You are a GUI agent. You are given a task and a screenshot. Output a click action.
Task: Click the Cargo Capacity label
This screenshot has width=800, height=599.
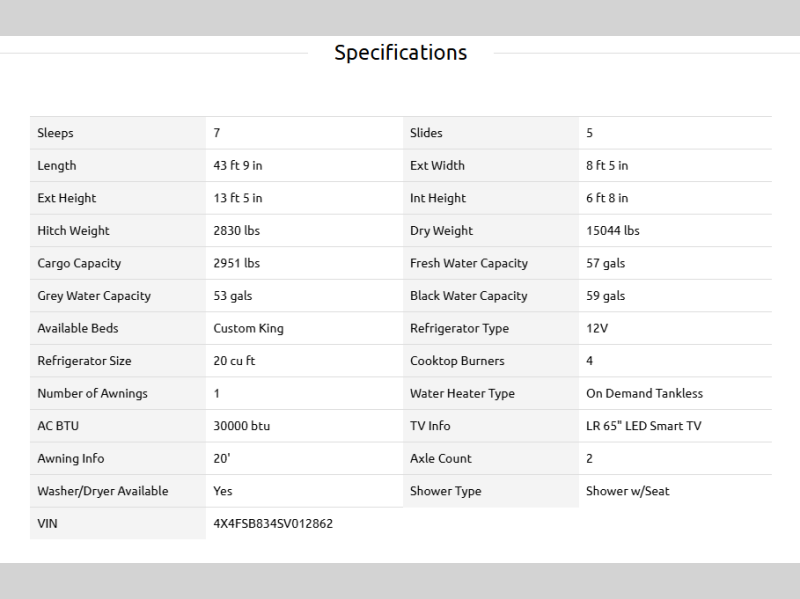click(x=79, y=264)
